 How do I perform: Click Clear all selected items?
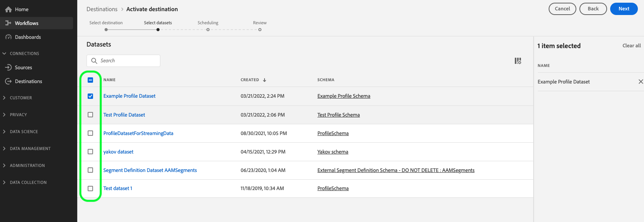point(631,45)
